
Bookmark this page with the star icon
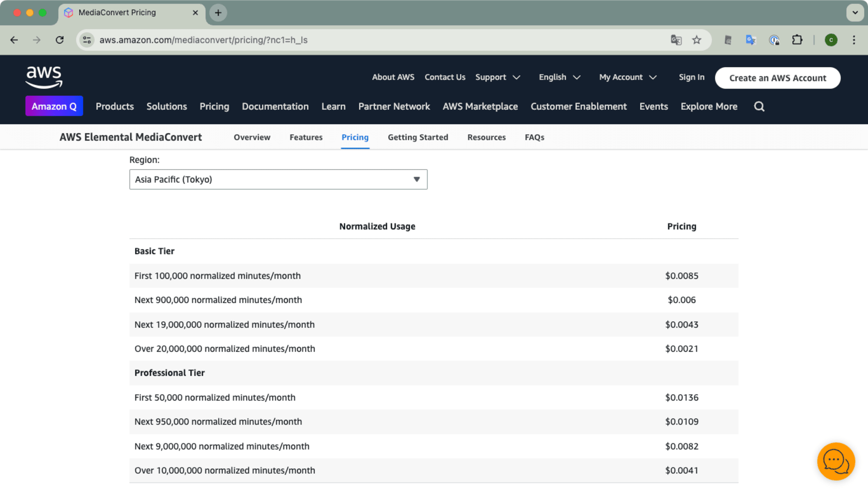(x=697, y=40)
